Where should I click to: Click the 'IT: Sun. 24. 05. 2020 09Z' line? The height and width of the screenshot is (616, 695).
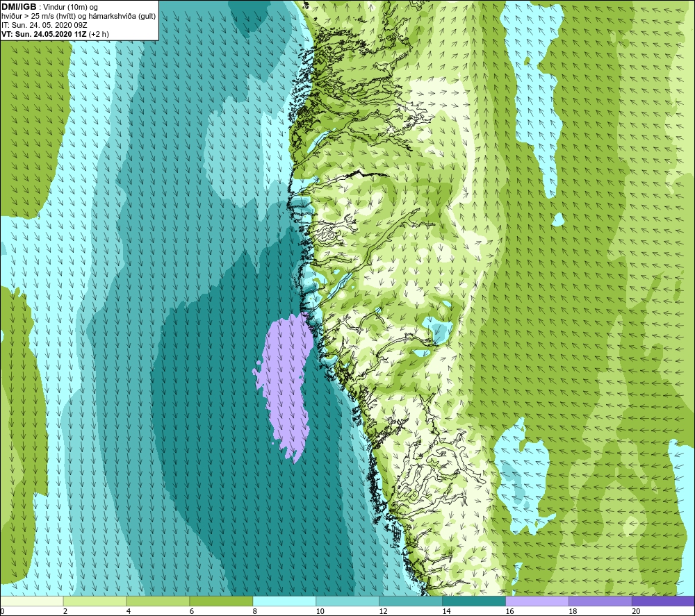tap(44, 25)
